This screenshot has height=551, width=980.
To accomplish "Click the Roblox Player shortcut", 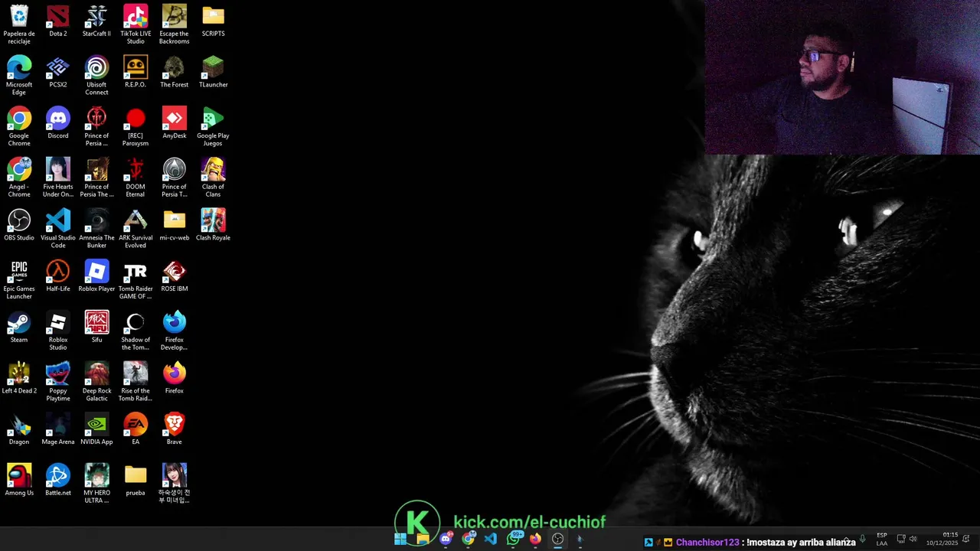I will click(x=96, y=276).
